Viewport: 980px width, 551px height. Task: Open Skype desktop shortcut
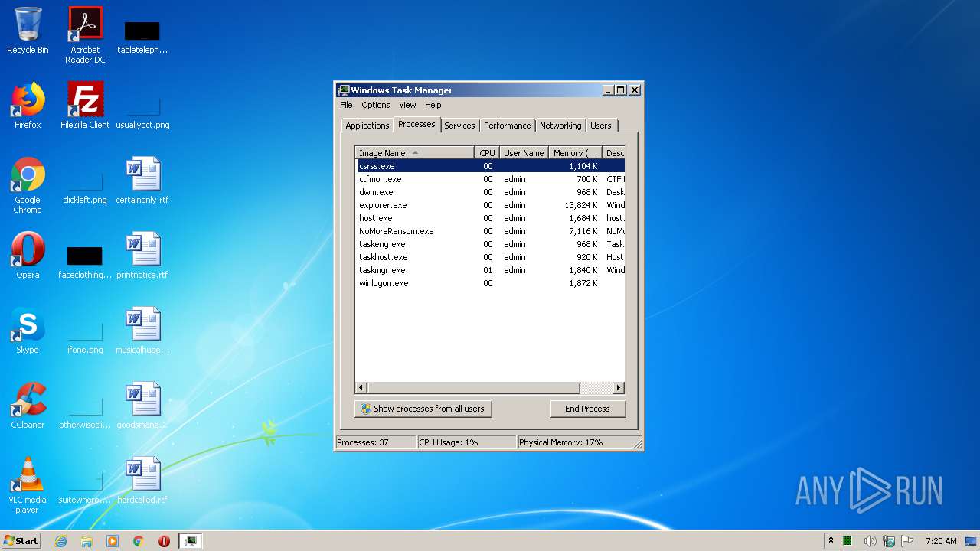pyautogui.click(x=28, y=331)
